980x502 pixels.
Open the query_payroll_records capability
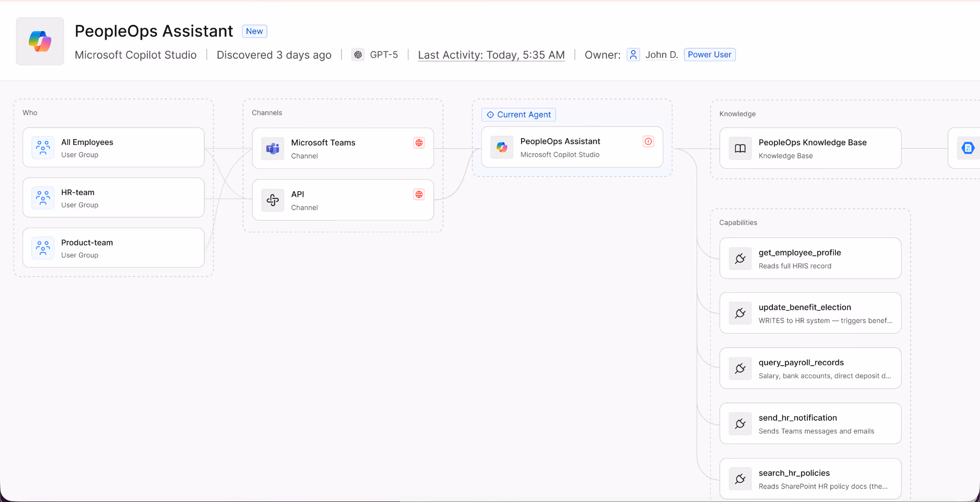(811, 368)
